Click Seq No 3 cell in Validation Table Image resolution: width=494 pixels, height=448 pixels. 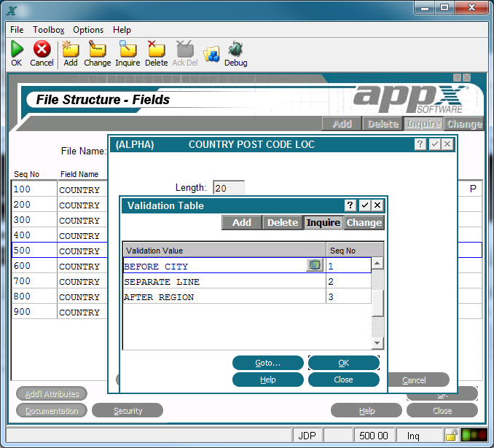click(349, 296)
